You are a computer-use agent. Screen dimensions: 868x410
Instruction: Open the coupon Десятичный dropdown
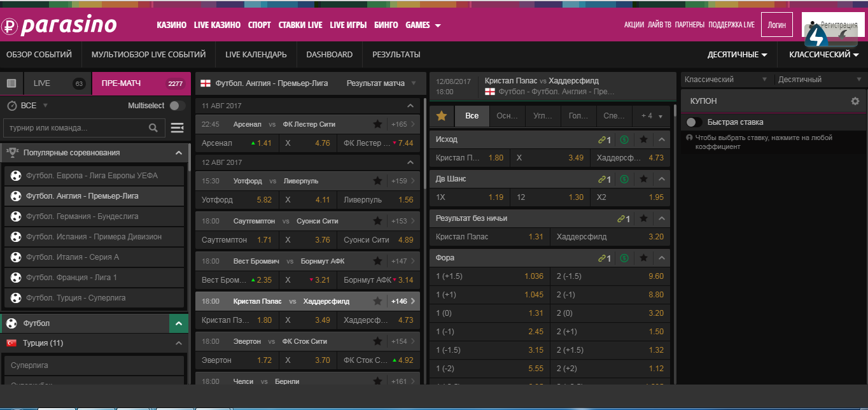coord(820,80)
